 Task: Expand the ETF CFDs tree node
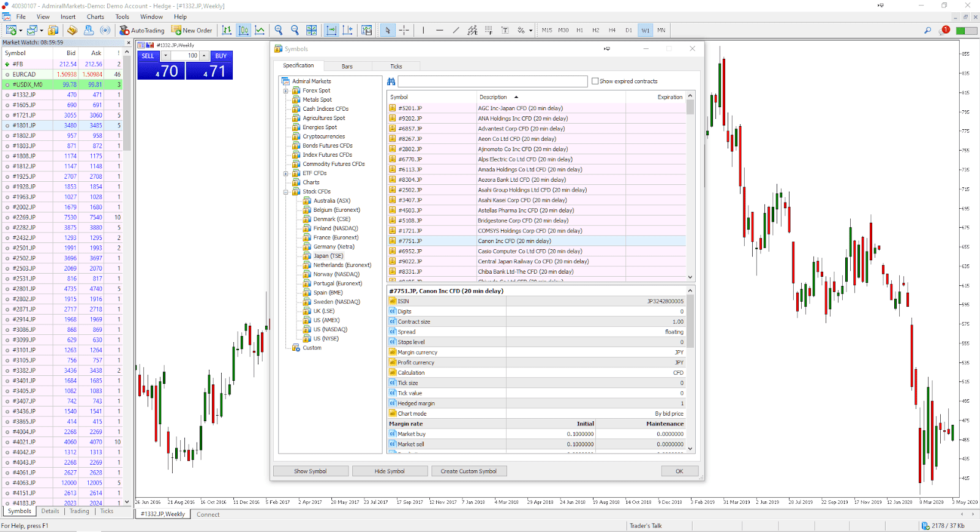(285, 173)
